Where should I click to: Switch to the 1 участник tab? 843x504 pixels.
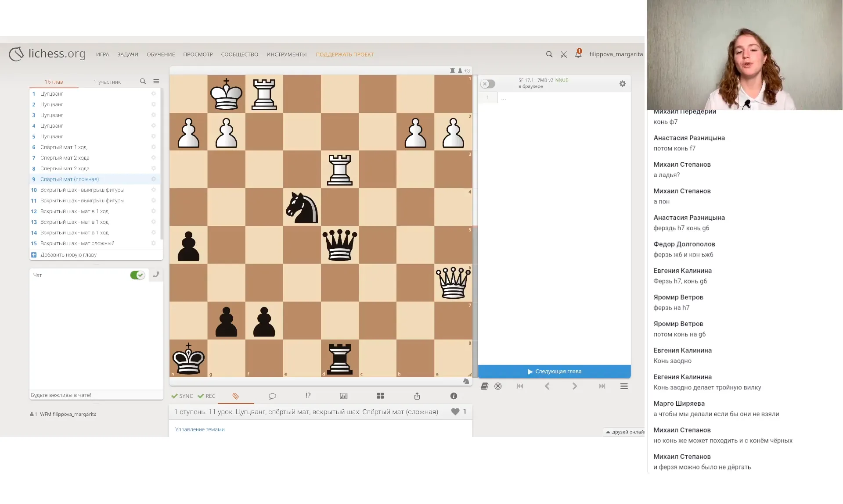107,82
